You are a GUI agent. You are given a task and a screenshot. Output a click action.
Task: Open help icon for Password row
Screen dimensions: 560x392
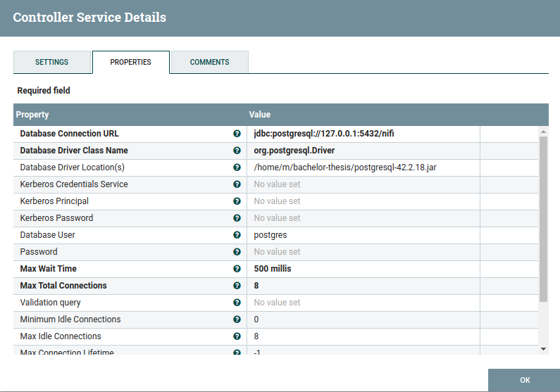237,252
